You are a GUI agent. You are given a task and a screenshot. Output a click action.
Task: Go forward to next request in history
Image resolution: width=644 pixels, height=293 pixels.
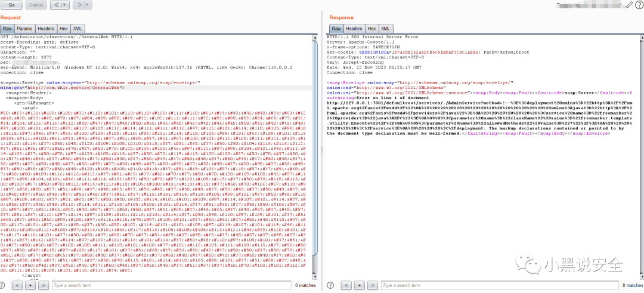(x=80, y=5)
